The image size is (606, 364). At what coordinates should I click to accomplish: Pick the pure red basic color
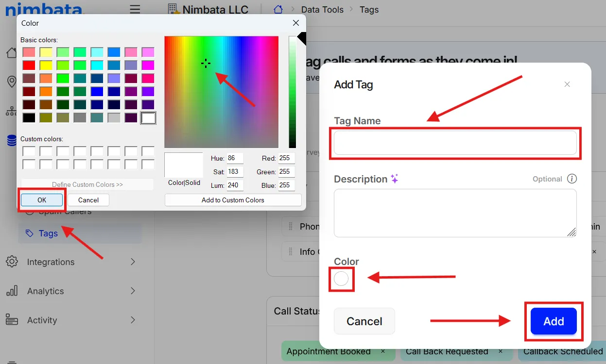(29, 65)
